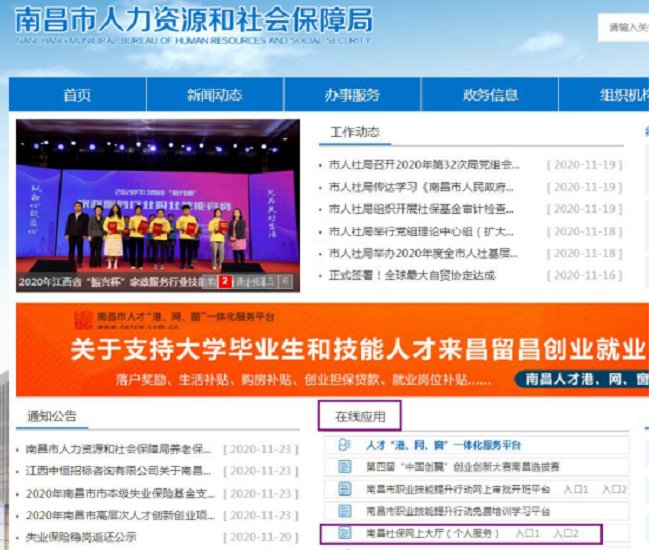
Task: Click the document icon beside 第四届"中国创翼"大赛
Action: coord(345,467)
